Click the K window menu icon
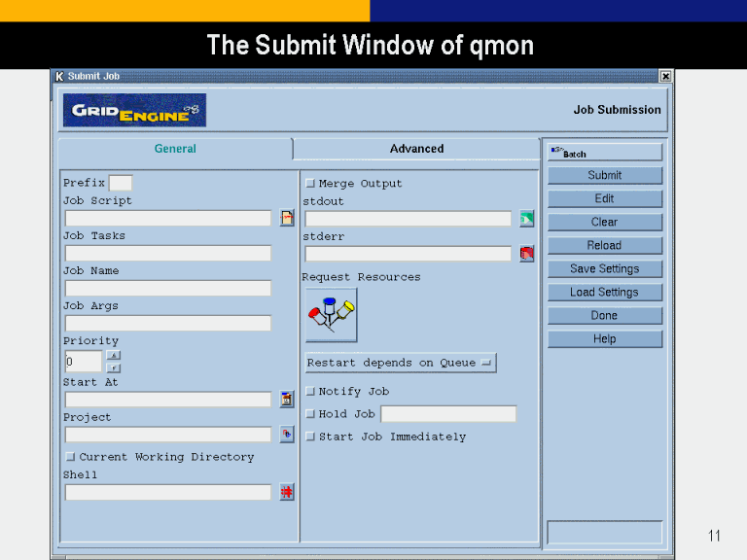This screenshot has width=747, height=560. [x=59, y=76]
